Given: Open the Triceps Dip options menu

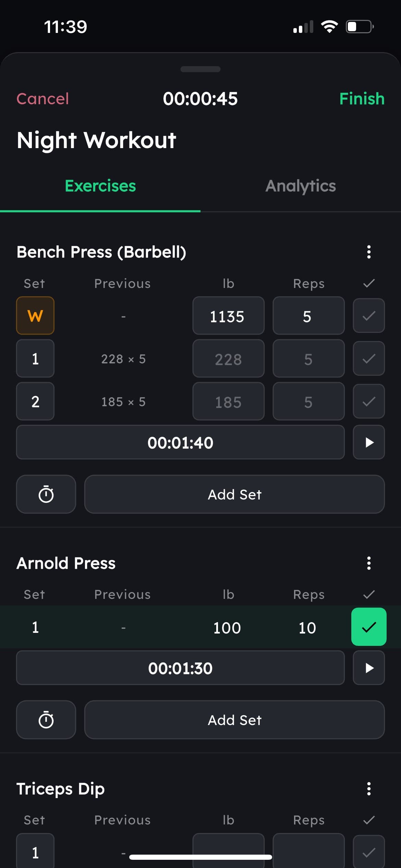Looking at the screenshot, I should point(369,789).
